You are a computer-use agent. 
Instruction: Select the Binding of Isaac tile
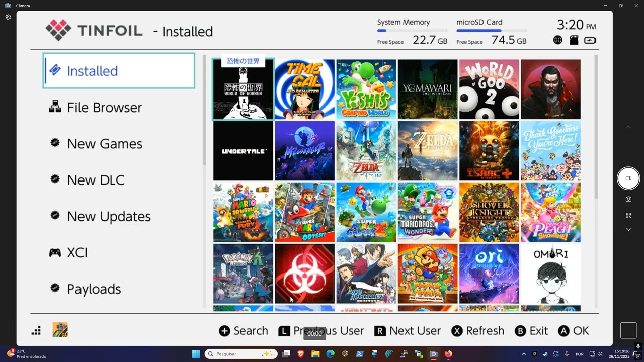489,151
